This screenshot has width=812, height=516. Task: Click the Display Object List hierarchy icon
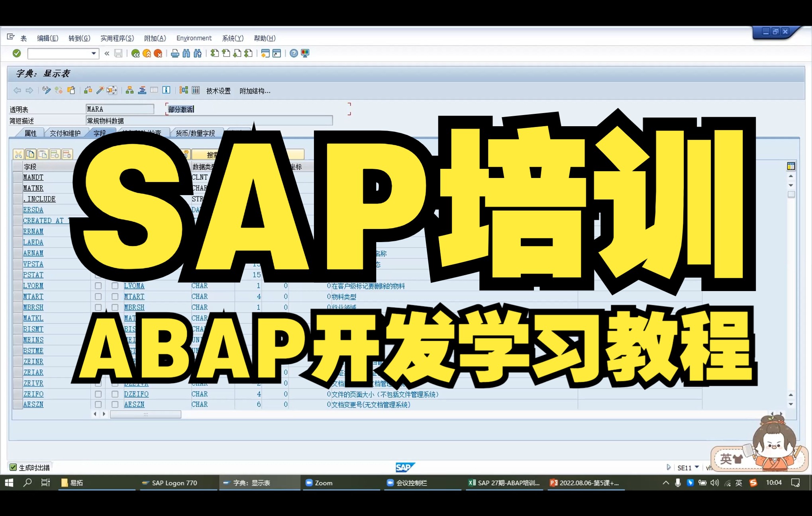tap(129, 90)
